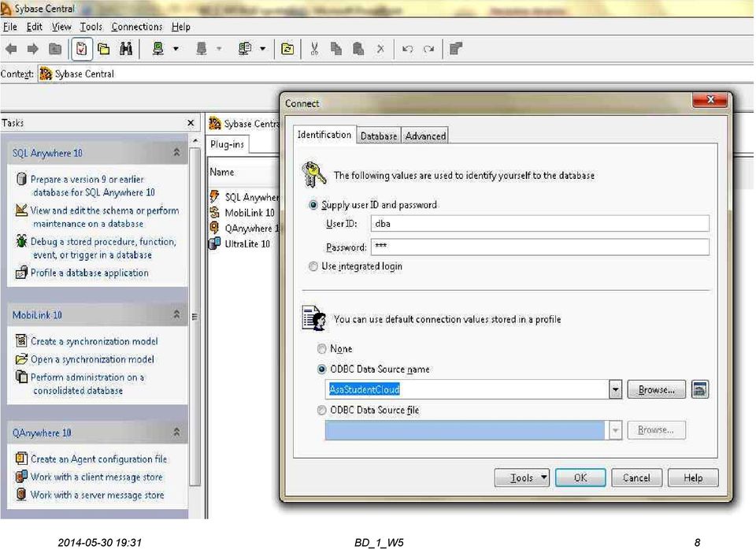Open the Tools dropdown button in Connect

(x=521, y=478)
